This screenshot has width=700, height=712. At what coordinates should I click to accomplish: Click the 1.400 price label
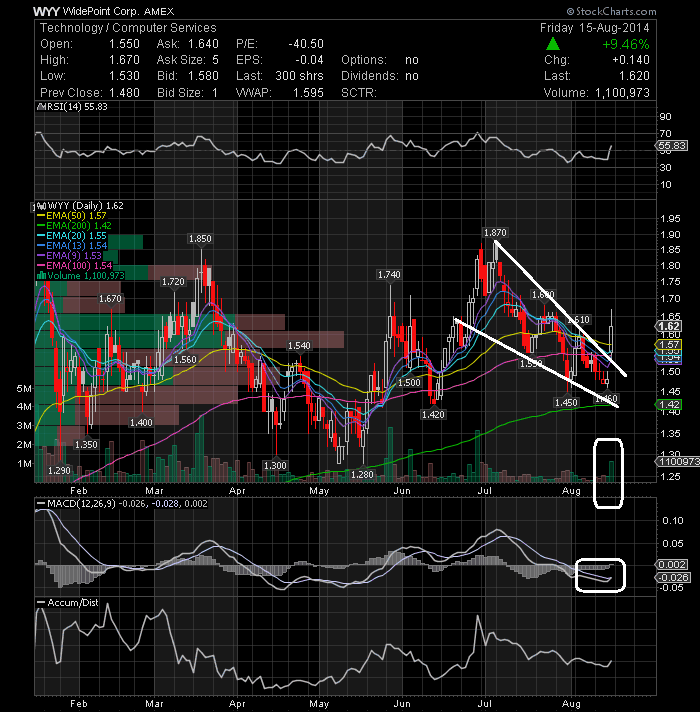pos(141,422)
